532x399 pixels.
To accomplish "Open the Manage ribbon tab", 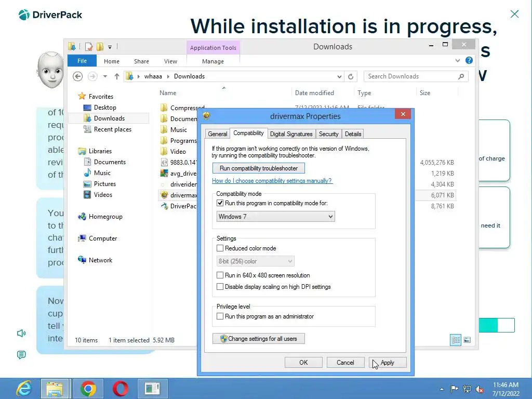I will pyautogui.click(x=213, y=61).
